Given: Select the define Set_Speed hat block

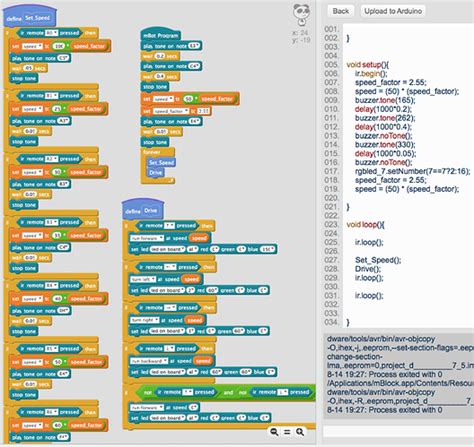Looking at the screenshot, I should 29,17.
